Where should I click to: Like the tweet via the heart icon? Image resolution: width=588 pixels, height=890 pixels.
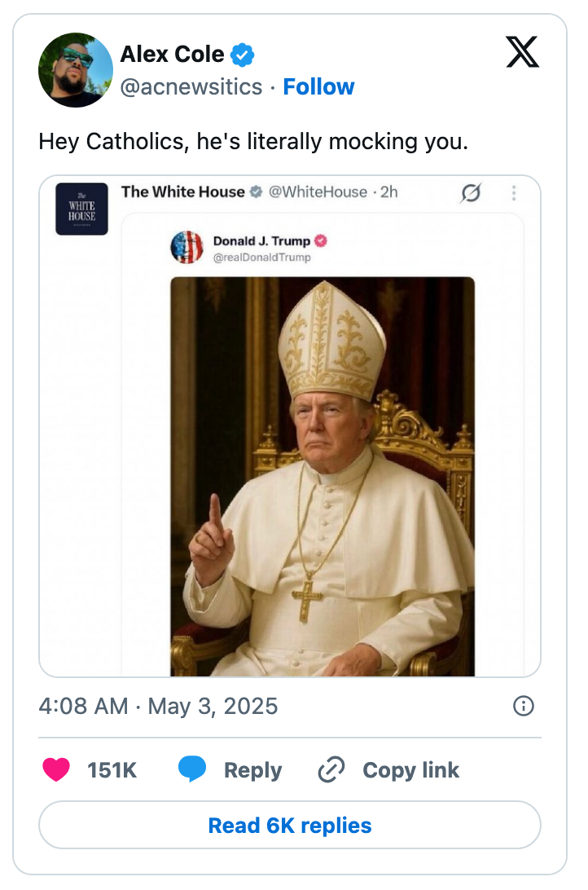(56, 769)
